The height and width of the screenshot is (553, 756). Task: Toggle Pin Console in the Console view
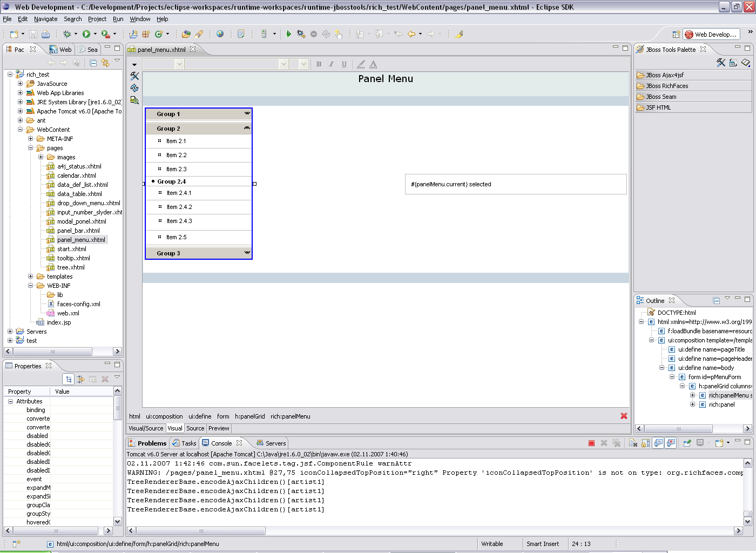click(x=687, y=443)
